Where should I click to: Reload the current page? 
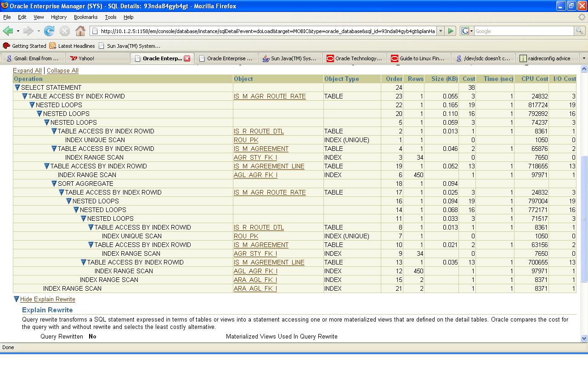click(49, 31)
